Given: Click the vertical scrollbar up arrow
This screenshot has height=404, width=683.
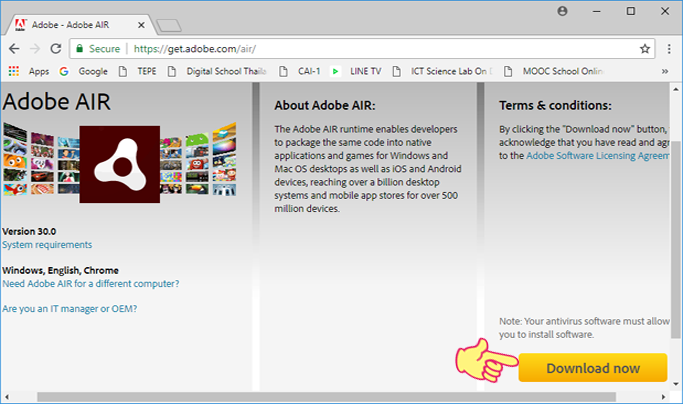Looking at the screenshot, I should click(676, 89).
